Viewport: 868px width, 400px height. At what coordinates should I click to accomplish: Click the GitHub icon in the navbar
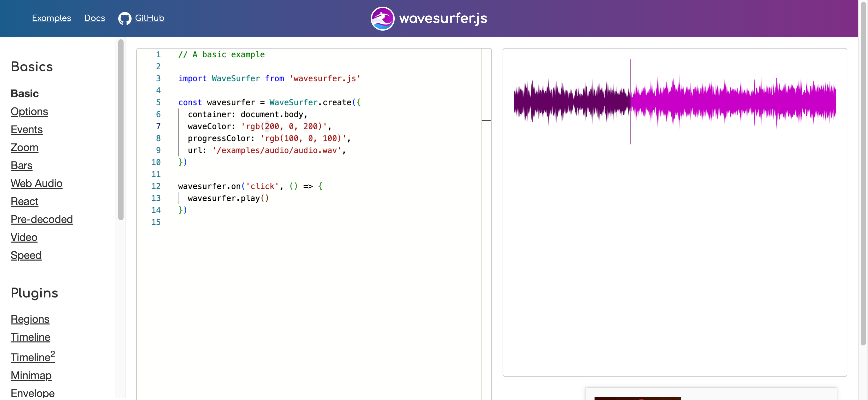click(124, 18)
